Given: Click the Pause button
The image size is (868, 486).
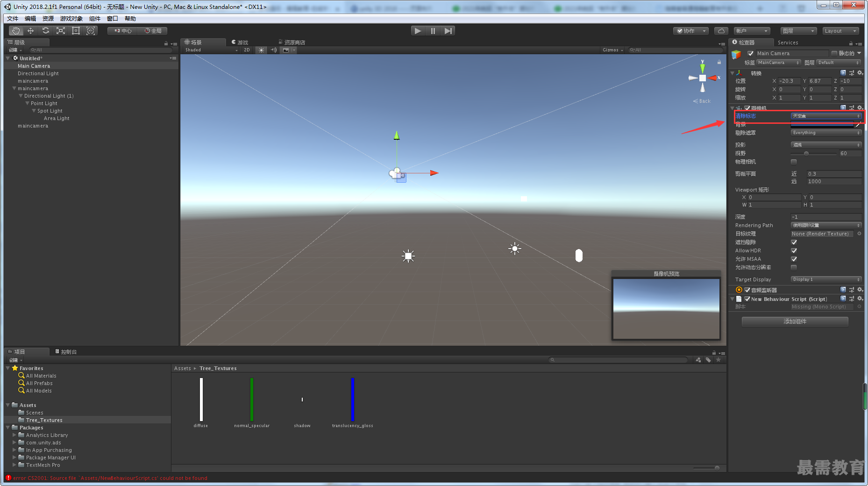Looking at the screenshot, I should (x=433, y=31).
